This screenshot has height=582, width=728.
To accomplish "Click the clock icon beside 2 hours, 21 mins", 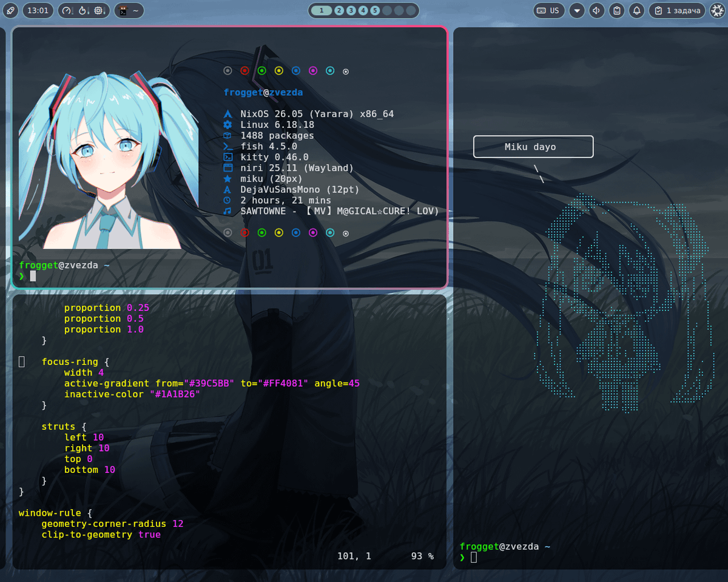I will pos(227,201).
